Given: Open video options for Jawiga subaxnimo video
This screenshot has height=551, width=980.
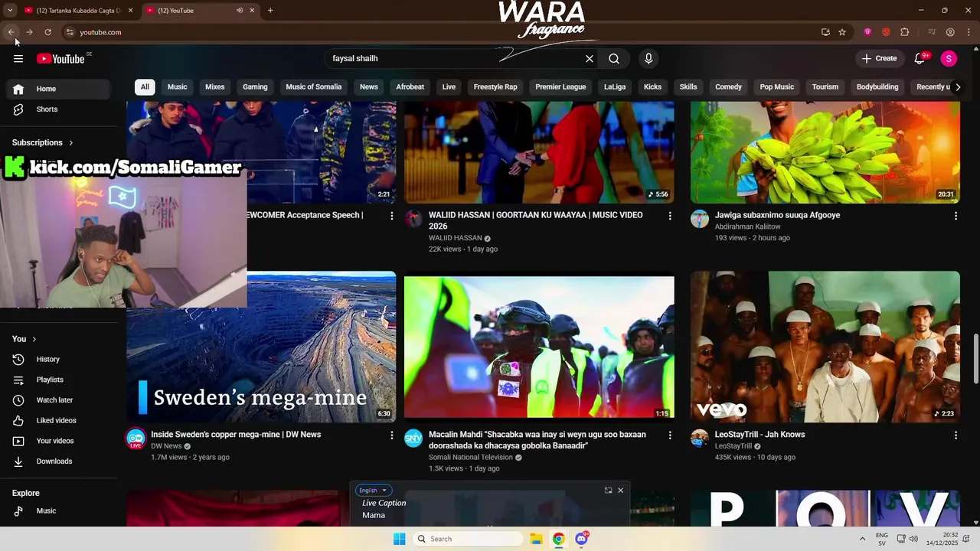Looking at the screenshot, I should [x=955, y=217].
